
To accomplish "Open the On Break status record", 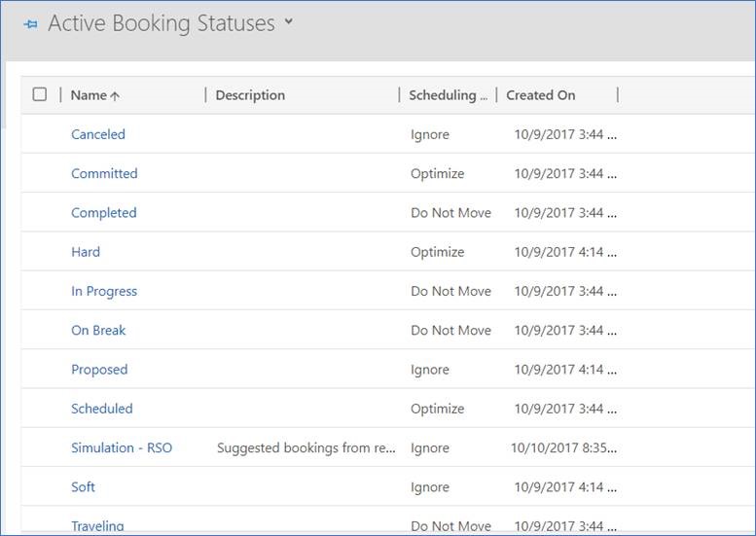I will tap(98, 330).
